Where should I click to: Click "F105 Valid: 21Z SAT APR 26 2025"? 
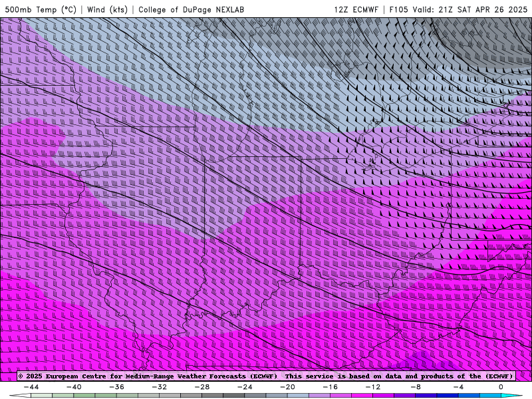pyautogui.click(x=458, y=9)
